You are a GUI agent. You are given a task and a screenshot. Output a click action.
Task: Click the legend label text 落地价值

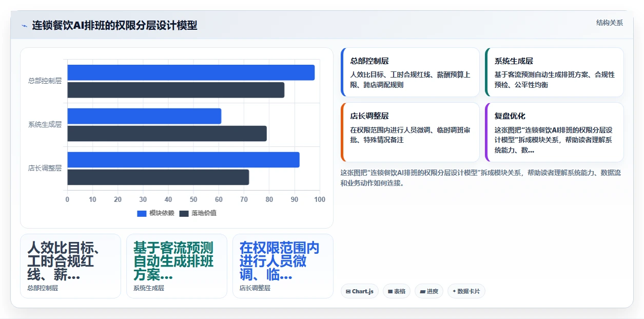pos(204,213)
